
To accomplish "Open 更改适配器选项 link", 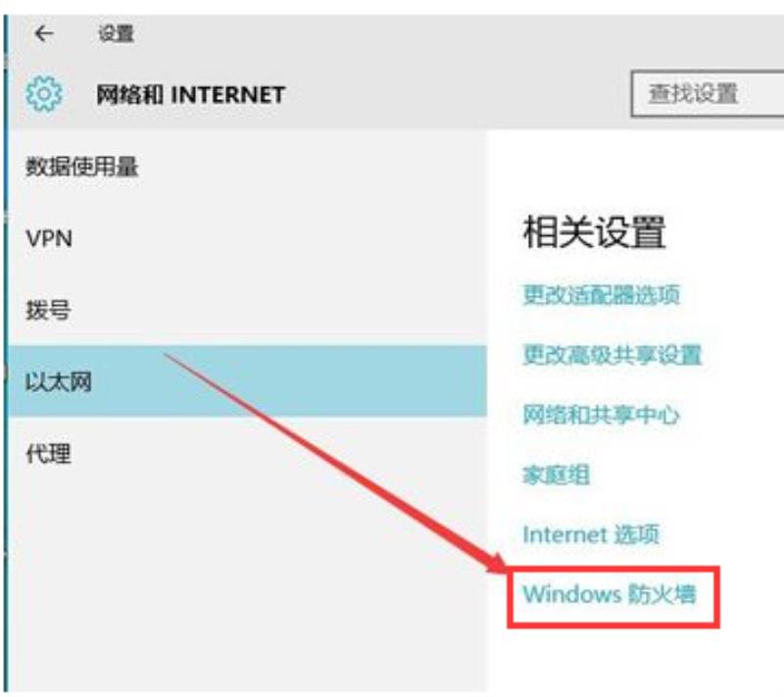I will pos(602,294).
